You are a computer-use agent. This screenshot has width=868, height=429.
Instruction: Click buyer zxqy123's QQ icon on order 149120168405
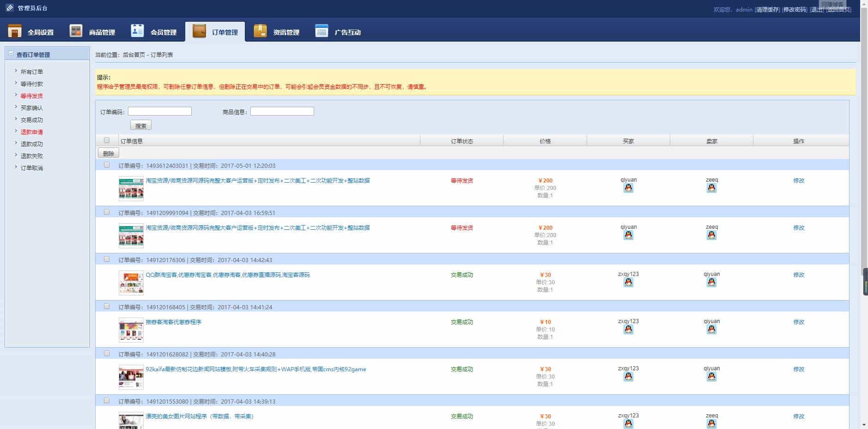(x=628, y=329)
